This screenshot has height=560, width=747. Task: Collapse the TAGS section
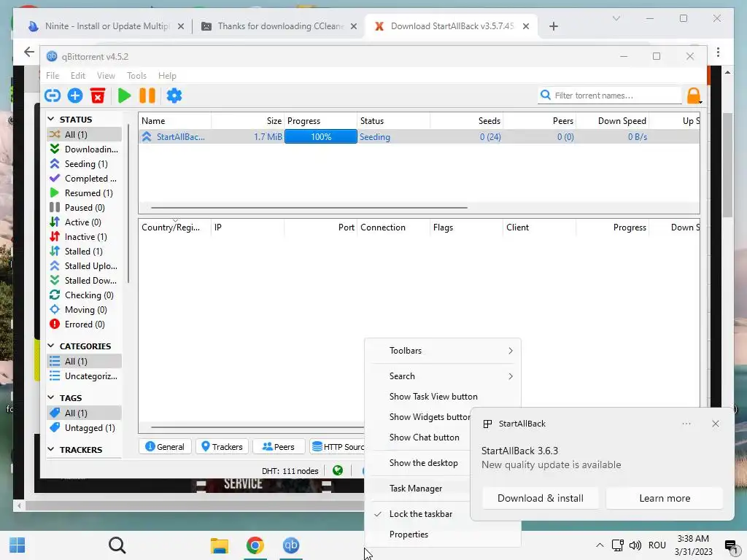pyautogui.click(x=52, y=397)
